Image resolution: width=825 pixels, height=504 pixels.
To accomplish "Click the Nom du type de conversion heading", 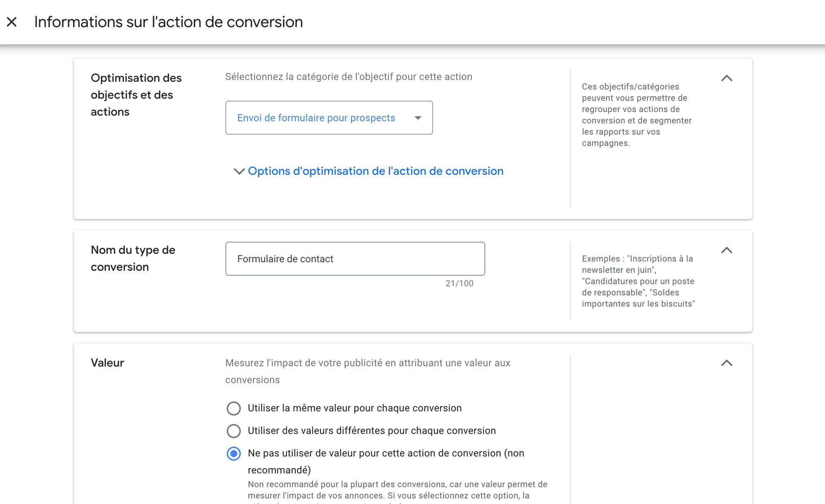I will (133, 258).
